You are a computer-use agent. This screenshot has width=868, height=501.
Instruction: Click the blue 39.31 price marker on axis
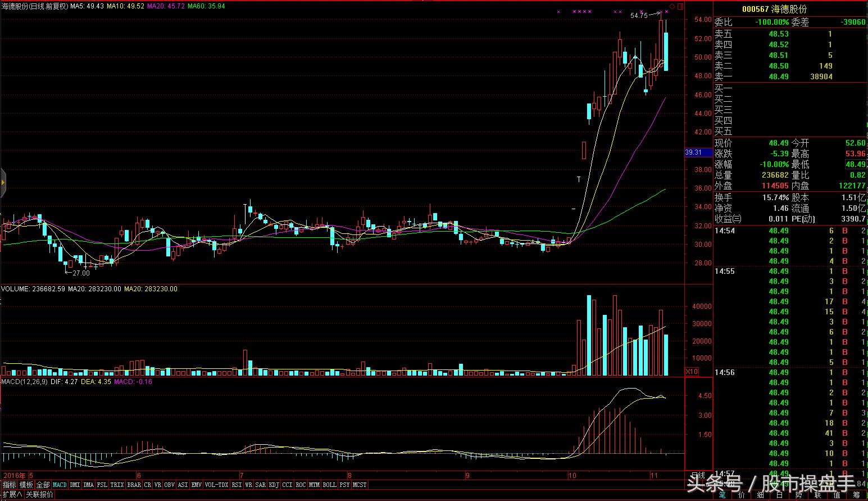[693, 152]
